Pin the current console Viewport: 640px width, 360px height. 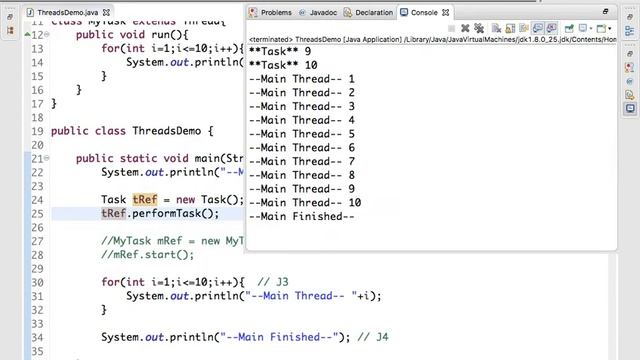coord(569,28)
